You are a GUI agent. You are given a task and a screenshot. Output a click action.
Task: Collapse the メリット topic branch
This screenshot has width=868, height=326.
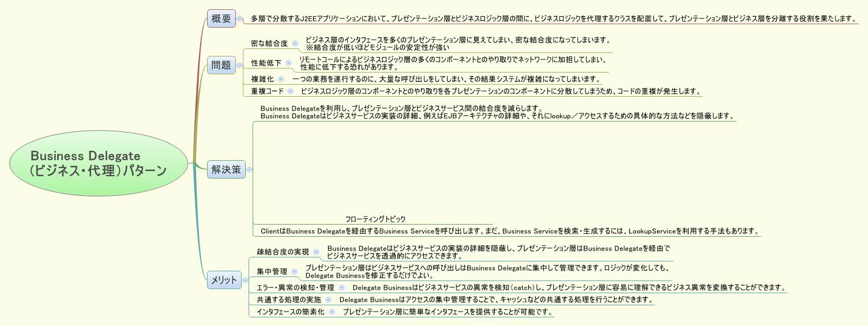tap(245, 280)
